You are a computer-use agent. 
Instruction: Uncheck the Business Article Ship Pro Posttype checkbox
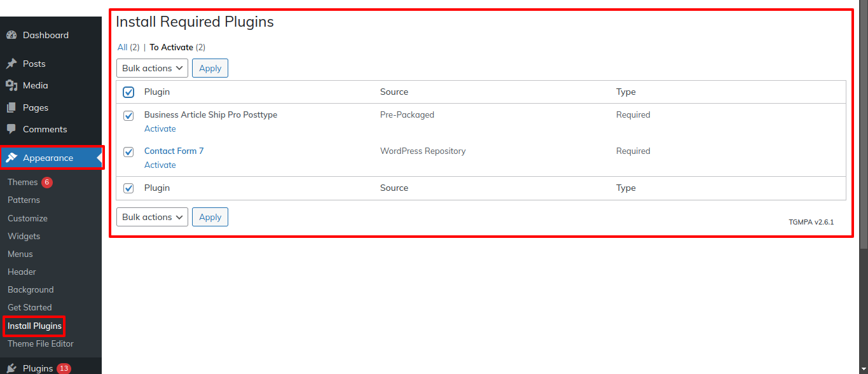(x=128, y=116)
